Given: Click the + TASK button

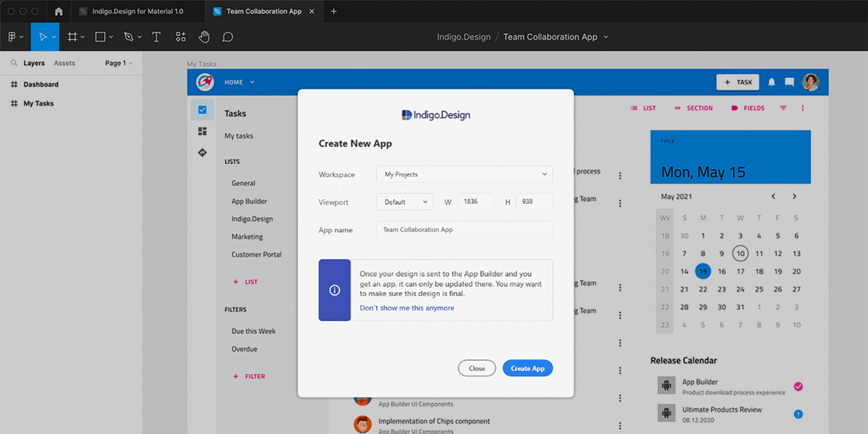Looking at the screenshot, I should pos(738,82).
